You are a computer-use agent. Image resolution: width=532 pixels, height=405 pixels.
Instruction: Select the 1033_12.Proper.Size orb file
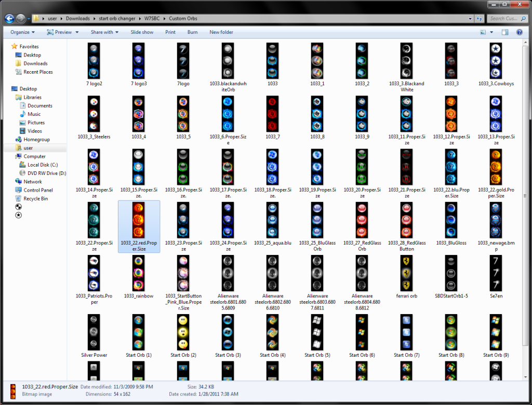[451, 121]
